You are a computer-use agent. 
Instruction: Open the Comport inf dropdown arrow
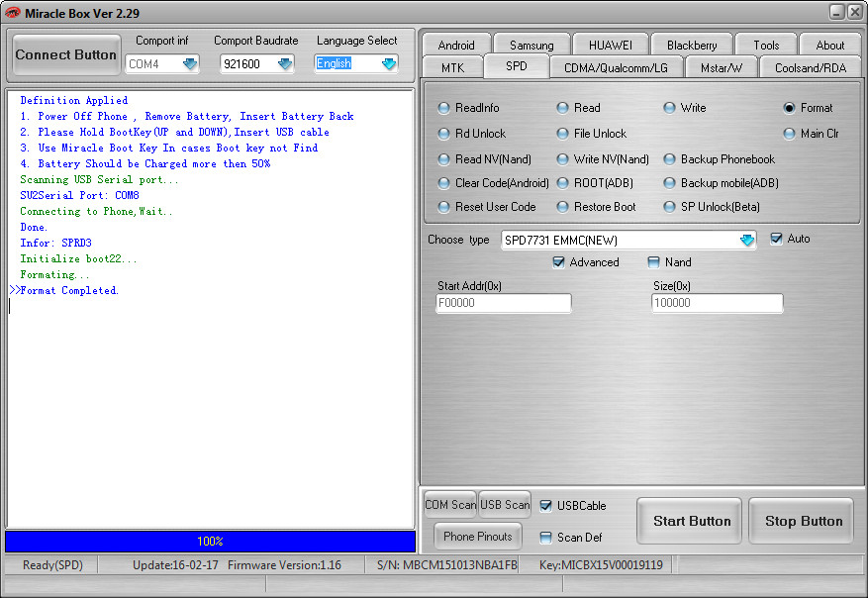tap(190, 63)
